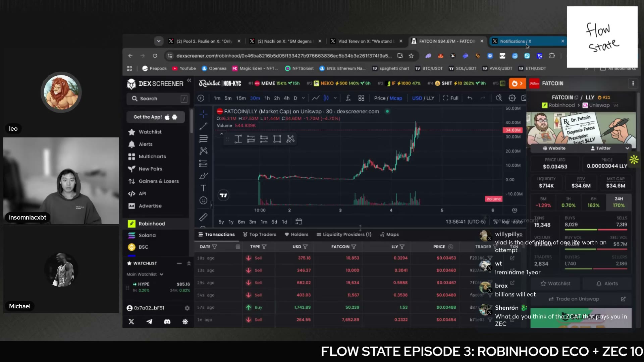Open DEX Screener Discord icon
This screenshot has height=362, width=644.
(x=167, y=321)
